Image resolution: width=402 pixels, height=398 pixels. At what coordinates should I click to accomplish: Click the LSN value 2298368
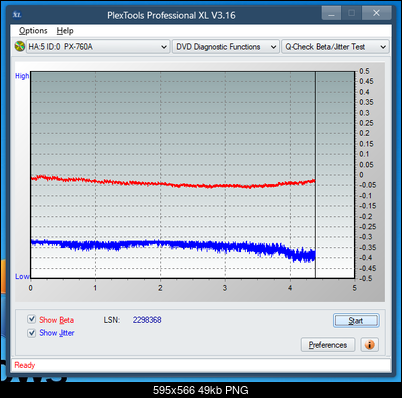tap(147, 320)
